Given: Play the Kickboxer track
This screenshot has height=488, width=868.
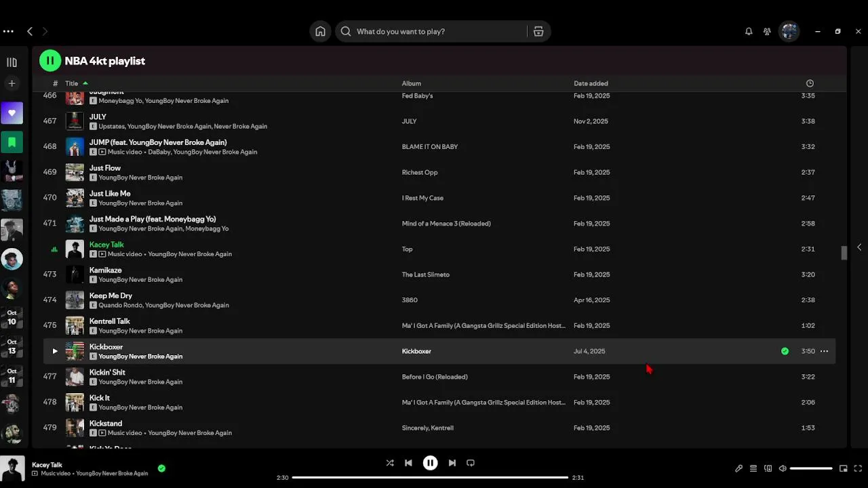Looking at the screenshot, I should tap(55, 351).
